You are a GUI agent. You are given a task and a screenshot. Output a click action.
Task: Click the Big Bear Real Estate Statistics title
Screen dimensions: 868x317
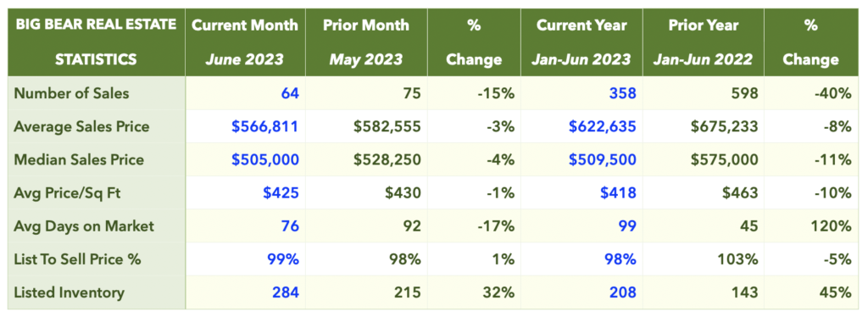click(97, 42)
